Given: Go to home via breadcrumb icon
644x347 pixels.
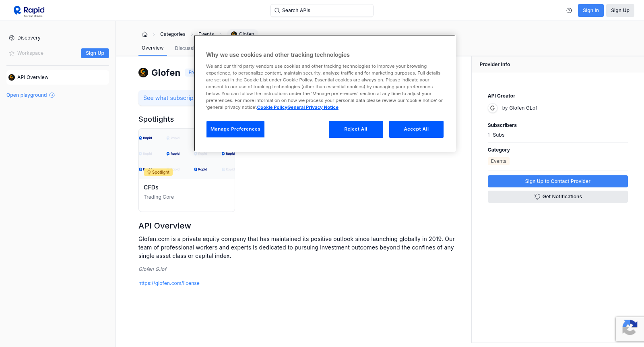Looking at the screenshot, I should pos(145,34).
